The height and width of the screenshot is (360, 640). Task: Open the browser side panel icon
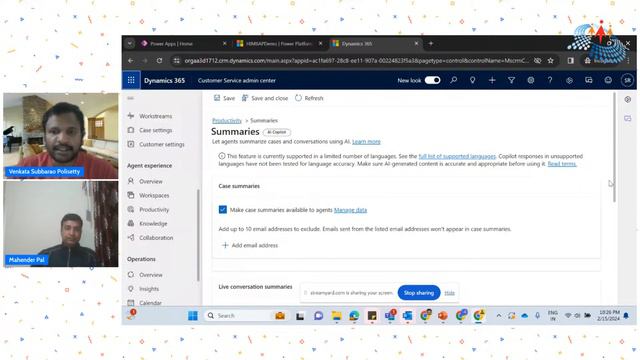point(571,60)
